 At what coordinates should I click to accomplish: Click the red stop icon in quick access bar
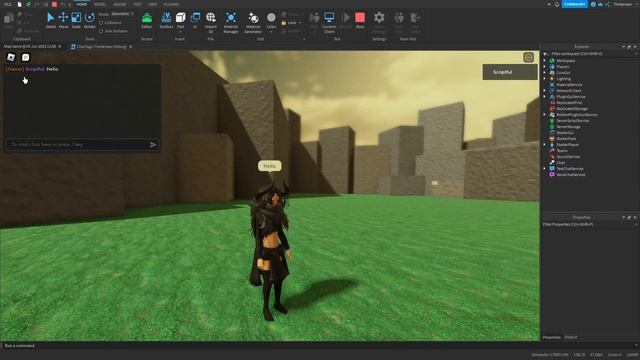click(x=54, y=4)
